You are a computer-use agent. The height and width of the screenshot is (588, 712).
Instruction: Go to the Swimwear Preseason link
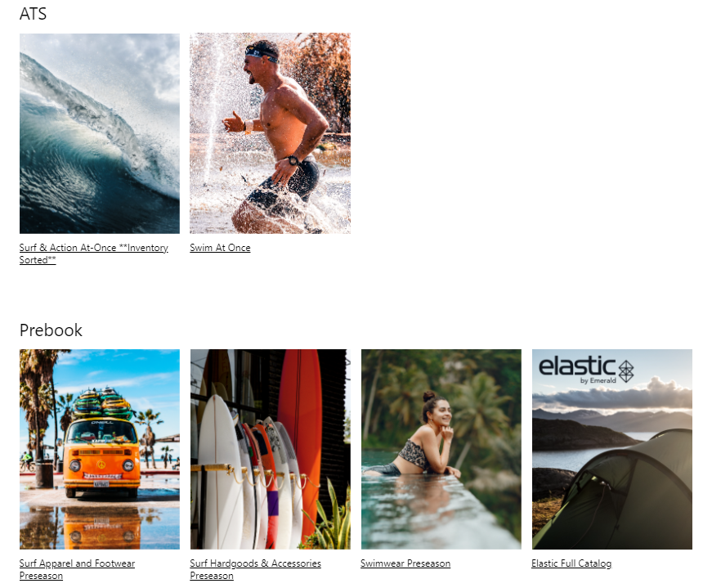click(405, 563)
